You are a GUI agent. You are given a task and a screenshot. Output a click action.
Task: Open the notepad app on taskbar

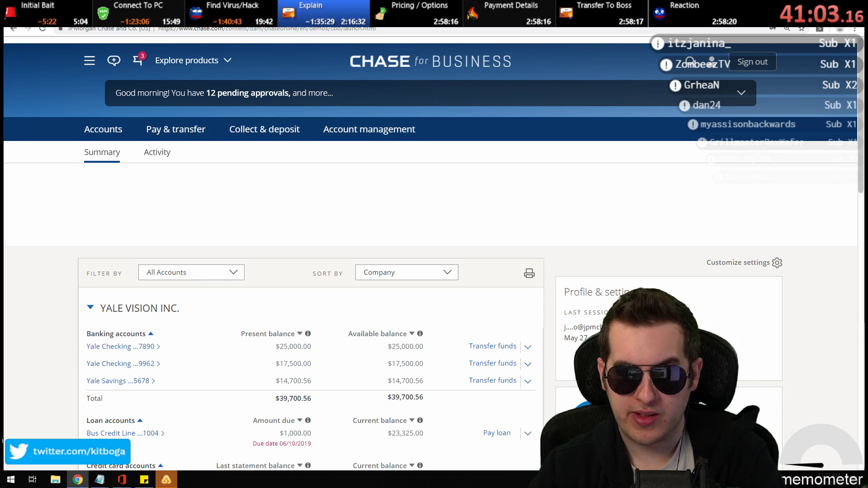tap(99, 479)
